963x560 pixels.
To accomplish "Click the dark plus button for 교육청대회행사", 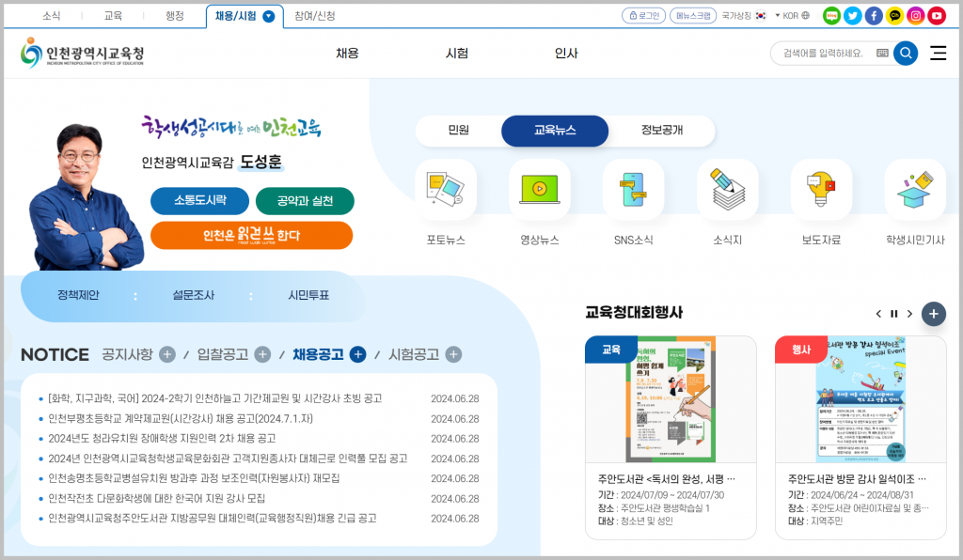I will point(934,314).
